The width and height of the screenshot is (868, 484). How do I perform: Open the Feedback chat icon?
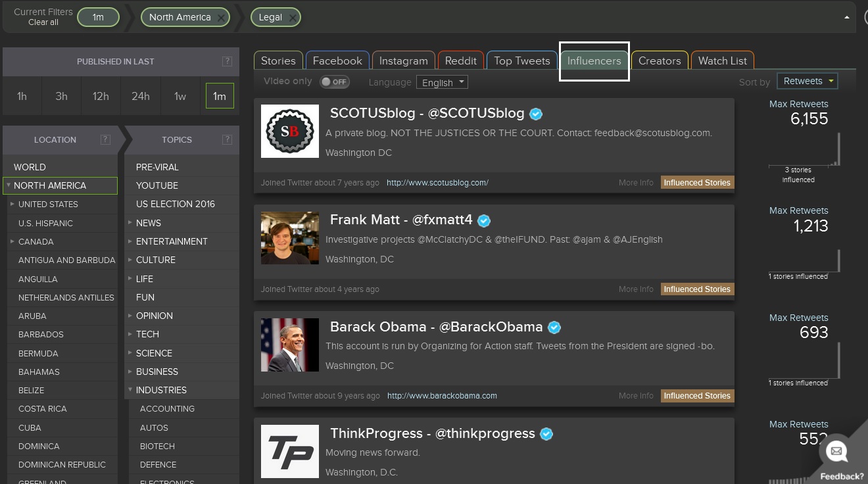836,451
